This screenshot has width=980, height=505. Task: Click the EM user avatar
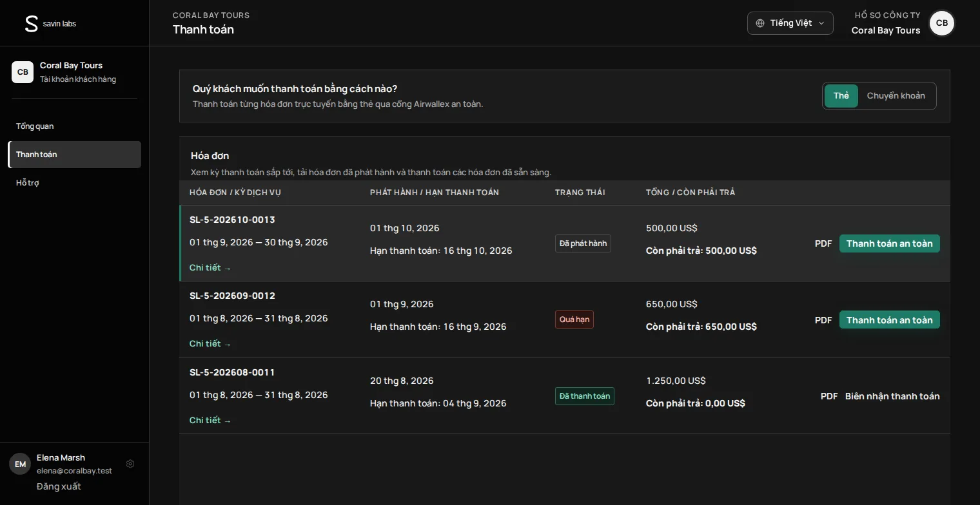(20, 464)
